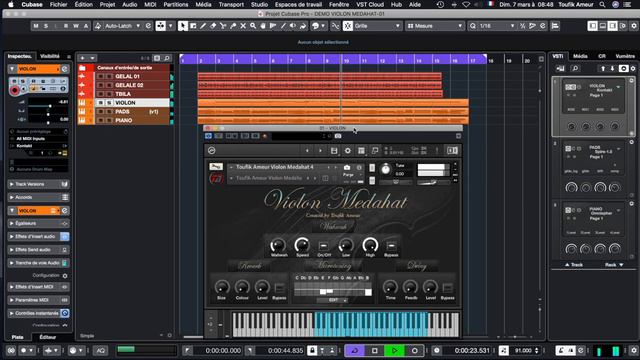Open the Fichier menu
The image size is (640, 360).
point(58,4)
